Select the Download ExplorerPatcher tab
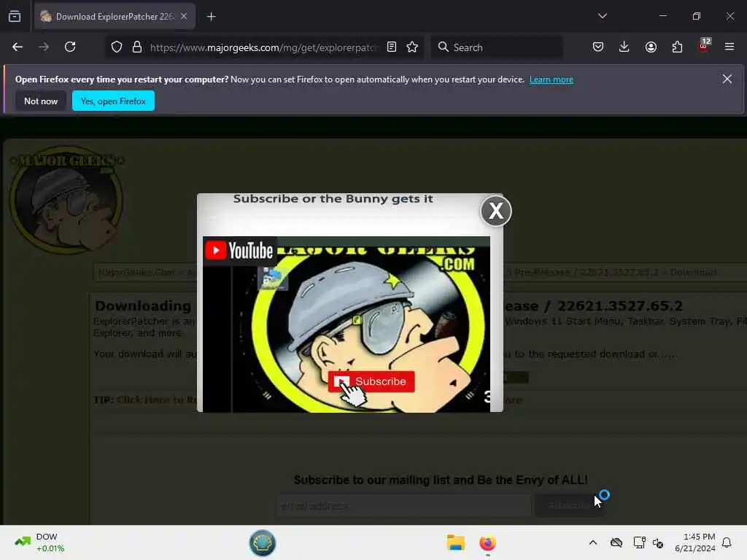 click(x=115, y=16)
